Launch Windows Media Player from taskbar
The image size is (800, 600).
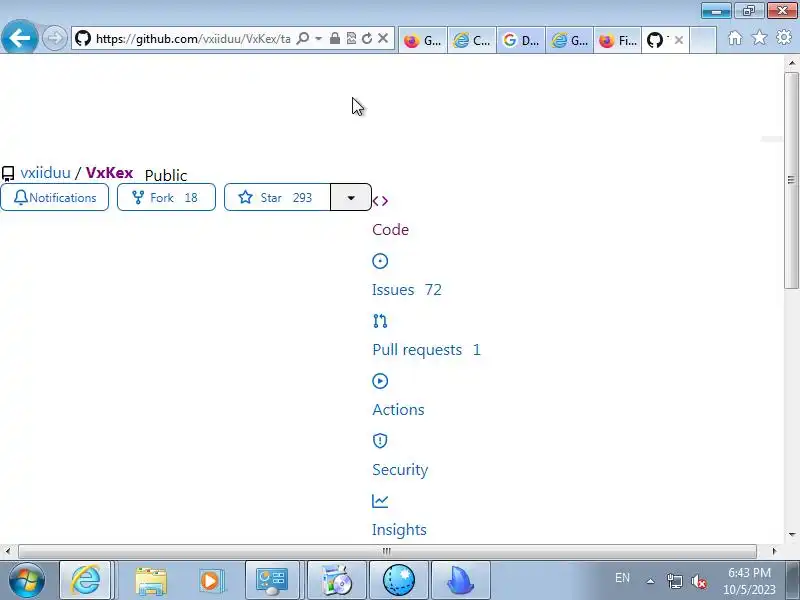210,580
